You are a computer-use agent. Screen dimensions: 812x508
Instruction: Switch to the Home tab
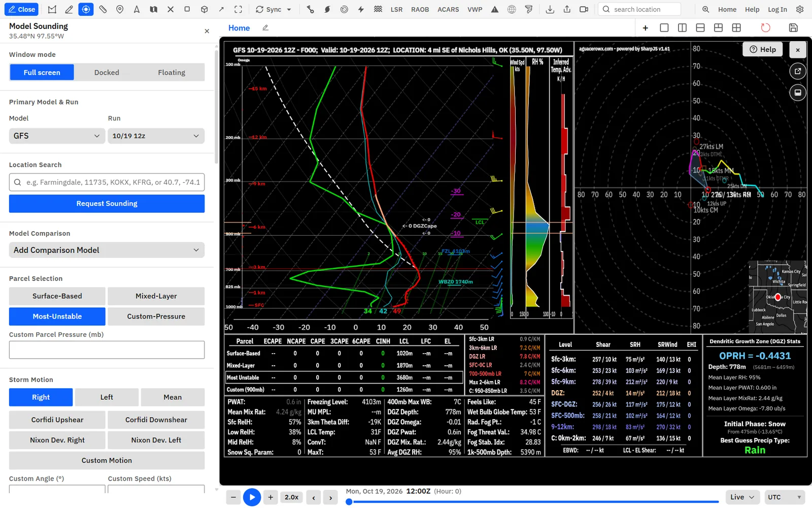[239, 28]
